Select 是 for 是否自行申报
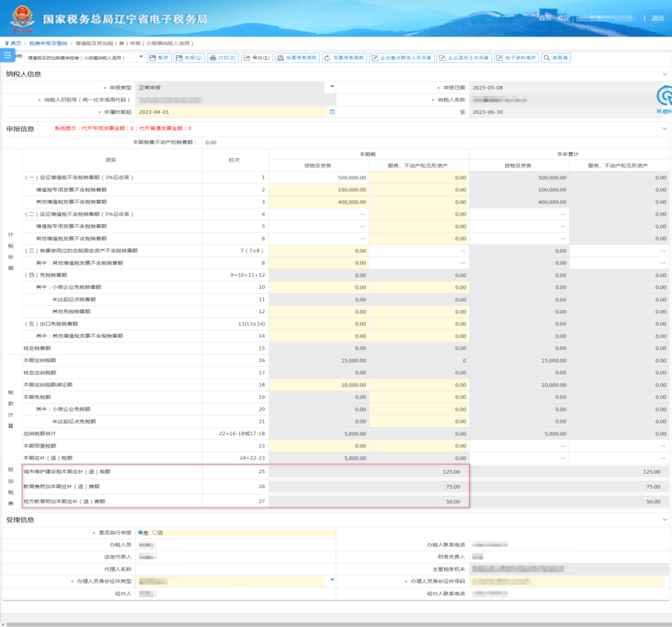The image size is (672, 627). (x=141, y=532)
